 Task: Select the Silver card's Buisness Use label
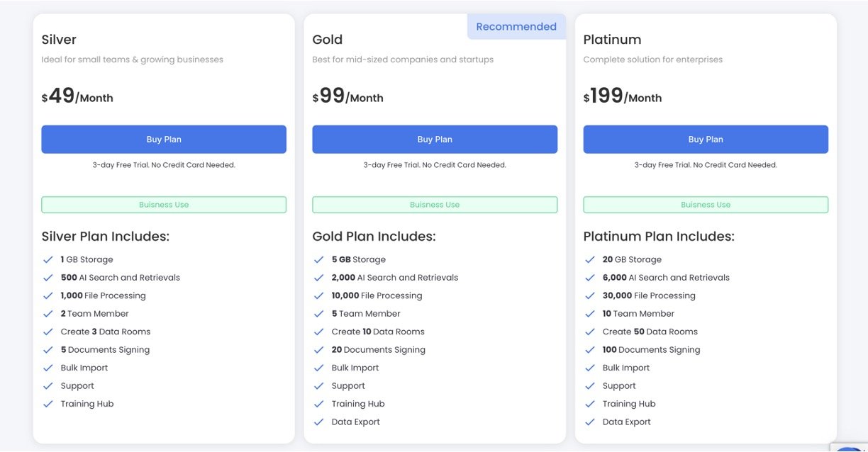164,205
